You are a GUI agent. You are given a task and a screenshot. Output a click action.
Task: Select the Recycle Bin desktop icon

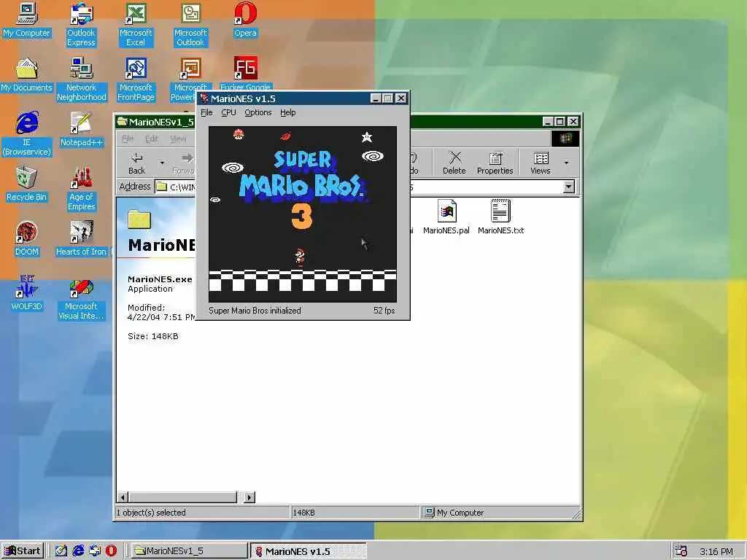coord(26,184)
